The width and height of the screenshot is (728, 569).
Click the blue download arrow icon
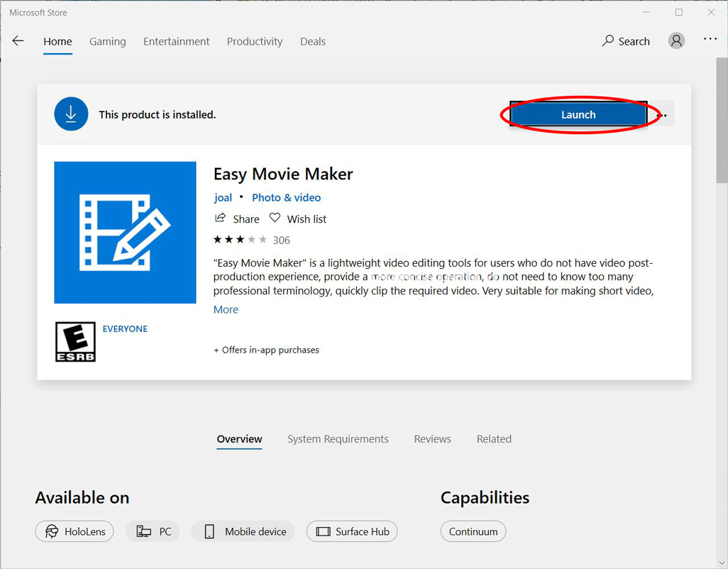point(71,114)
